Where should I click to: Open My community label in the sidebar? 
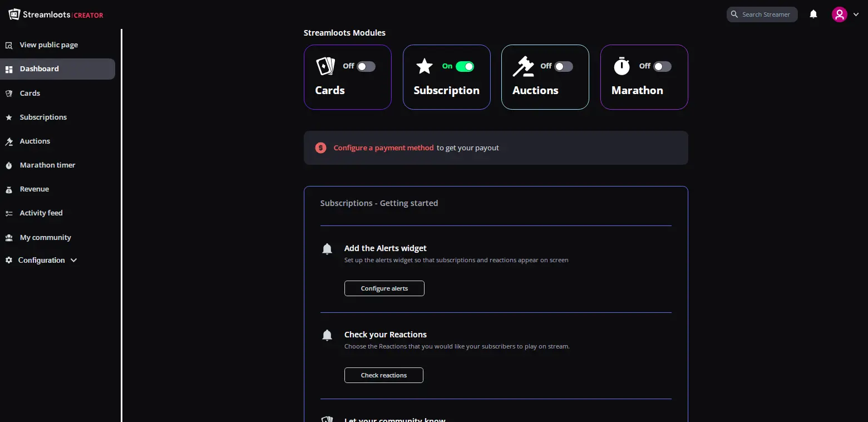click(x=46, y=238)
